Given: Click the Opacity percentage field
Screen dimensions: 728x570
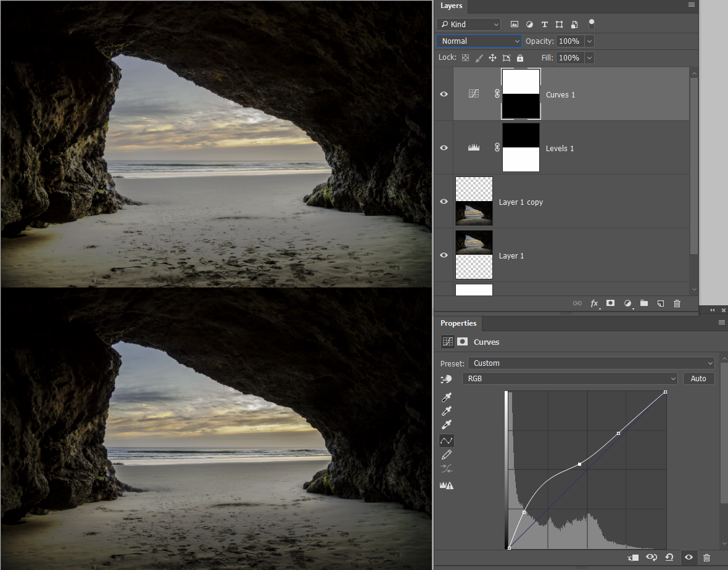Looking at the screenshot, I should coord(569,41).
